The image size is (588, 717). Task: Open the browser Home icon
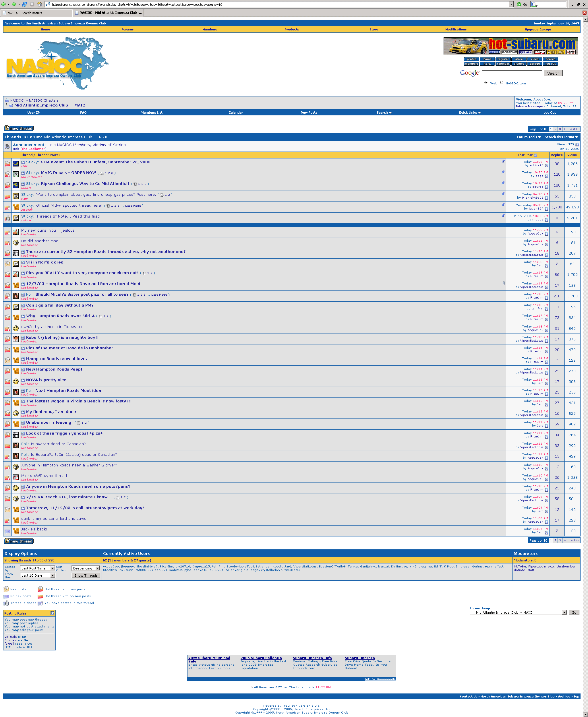(x=40, y=4)
